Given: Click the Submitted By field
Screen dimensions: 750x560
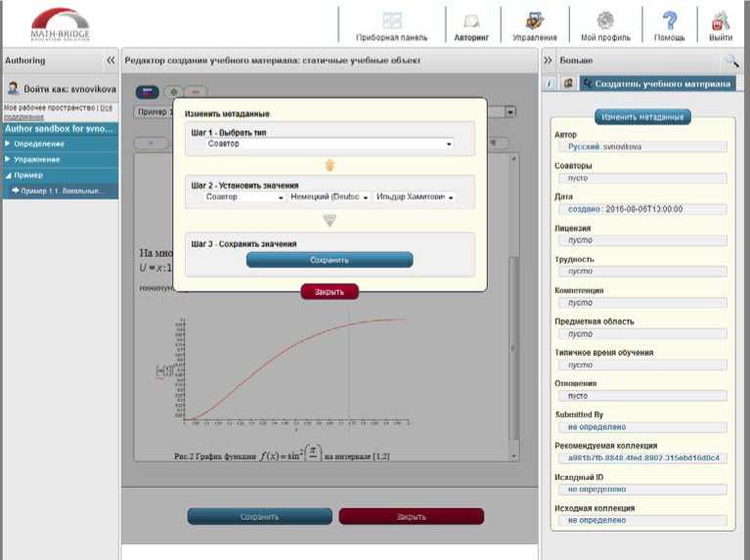Looking at the screenshot, I should point(642,427).
